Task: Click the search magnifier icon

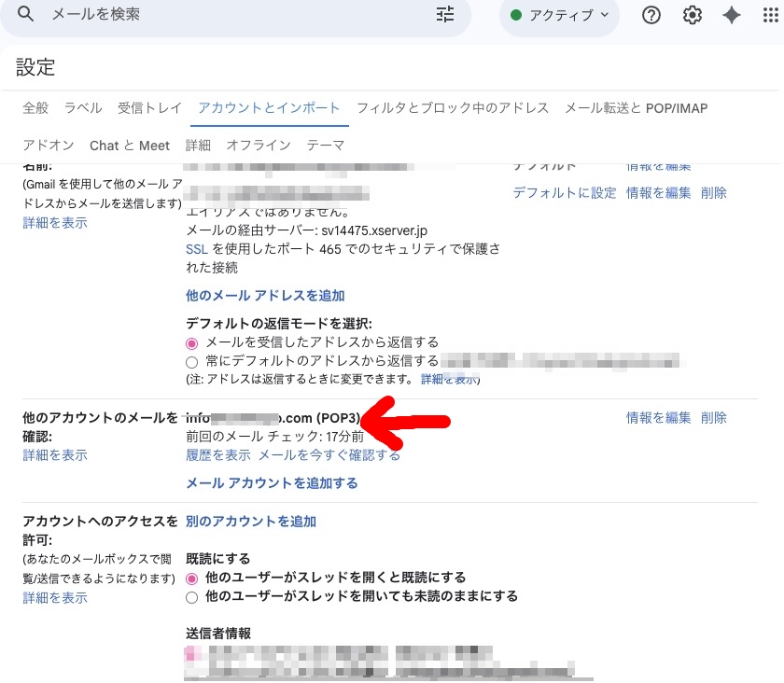Action: click(x=26, y=14)
